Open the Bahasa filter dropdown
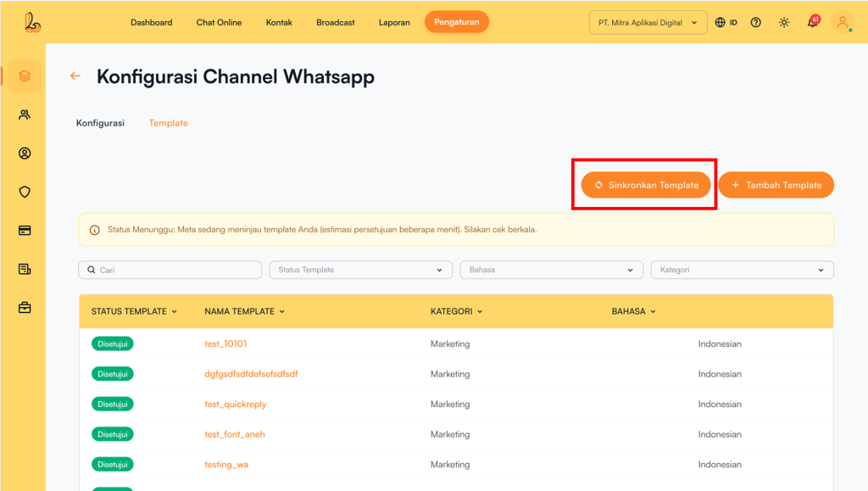Image resolution: width=868 pixels, height=491 pixels. click(551, 270)
